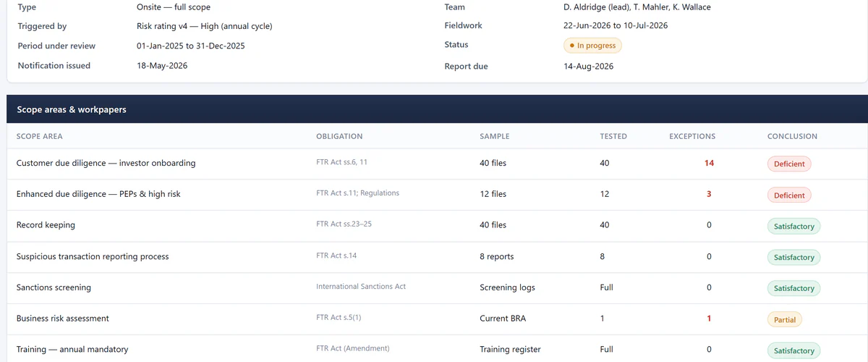Click the 1 exception count for Business risk assessment
This screenshot has width=868, height=362.
(x=709, y=319)
